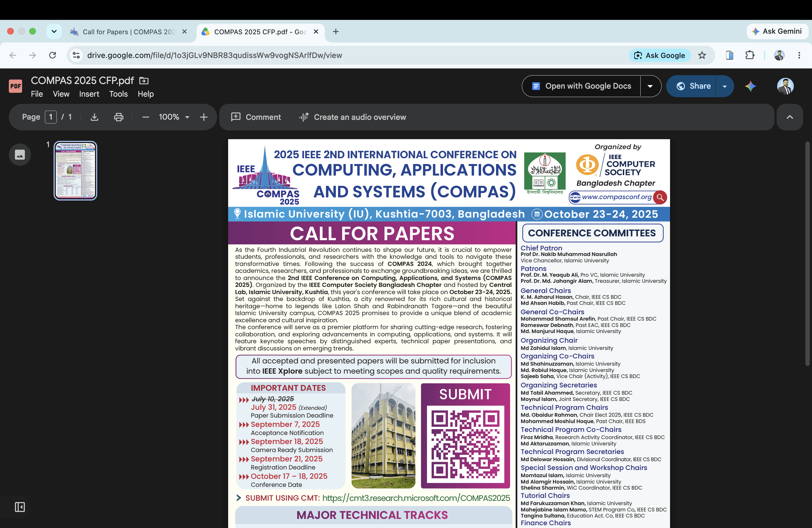Click the Ask Gemini button
The height and width of the screenshot is (528, 812).
(x=777, y=31)
